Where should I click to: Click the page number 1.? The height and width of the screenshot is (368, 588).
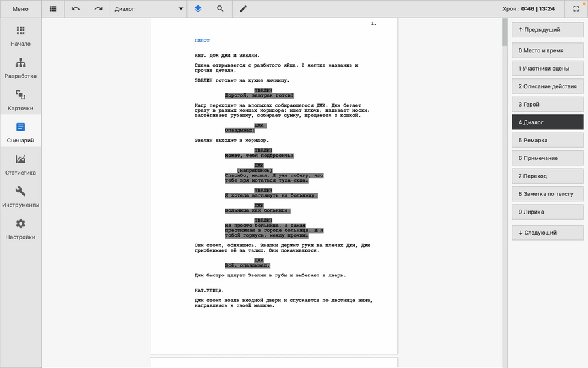(x=374, y=24)
